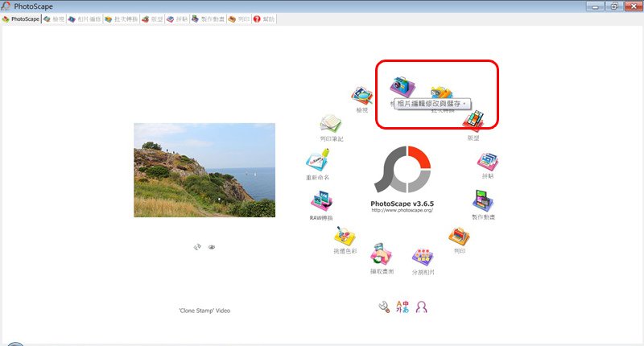
Task: Open the 拼貼 combine icon in the circle
Action: (x=488, y=162)
